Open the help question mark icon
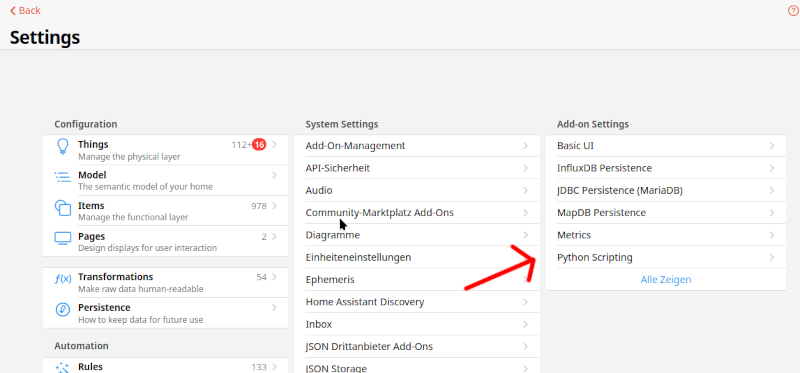This screenshot has height=373, width=800. point(793,11)
